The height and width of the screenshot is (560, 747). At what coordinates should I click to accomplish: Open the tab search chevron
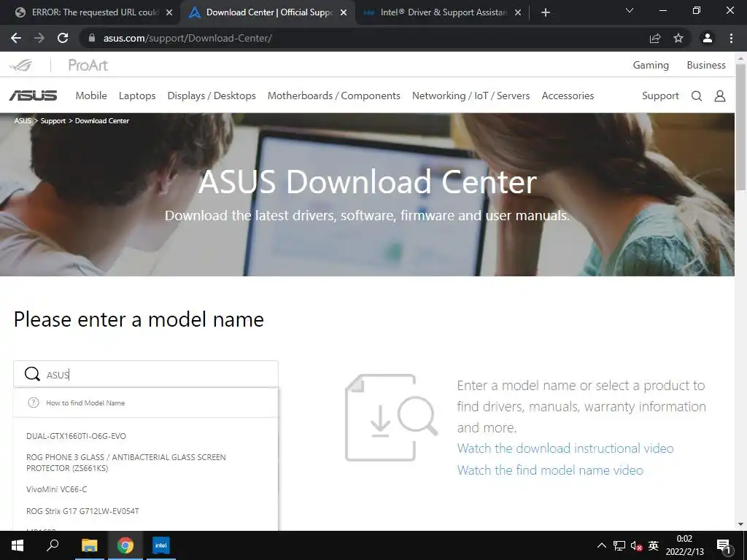(x=630, y=10)
